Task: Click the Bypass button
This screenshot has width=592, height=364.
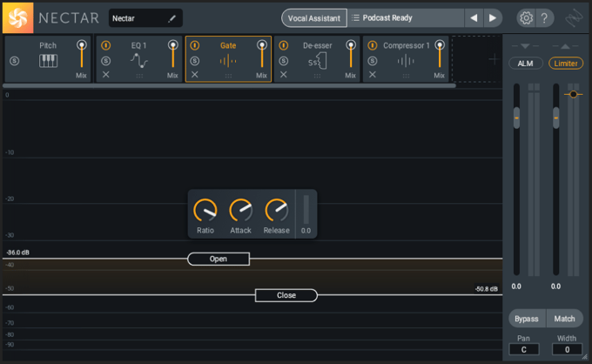Action: [x=527, y=319]
